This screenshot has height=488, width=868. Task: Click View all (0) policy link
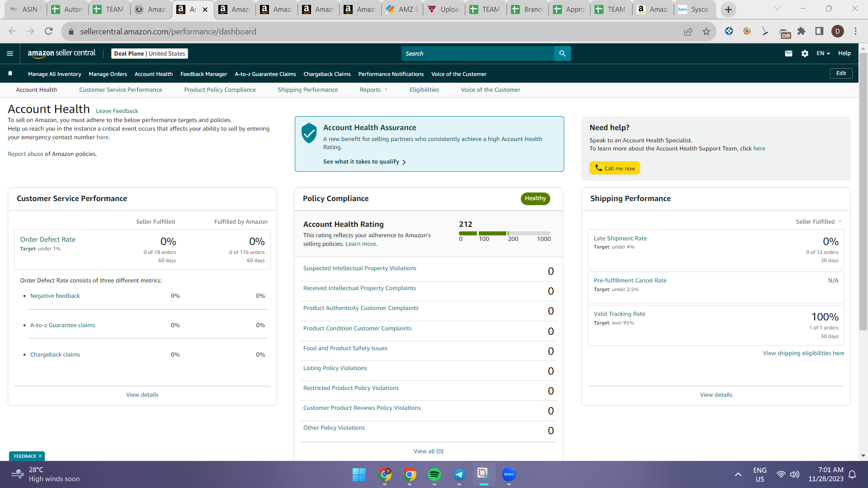point(429,451)
